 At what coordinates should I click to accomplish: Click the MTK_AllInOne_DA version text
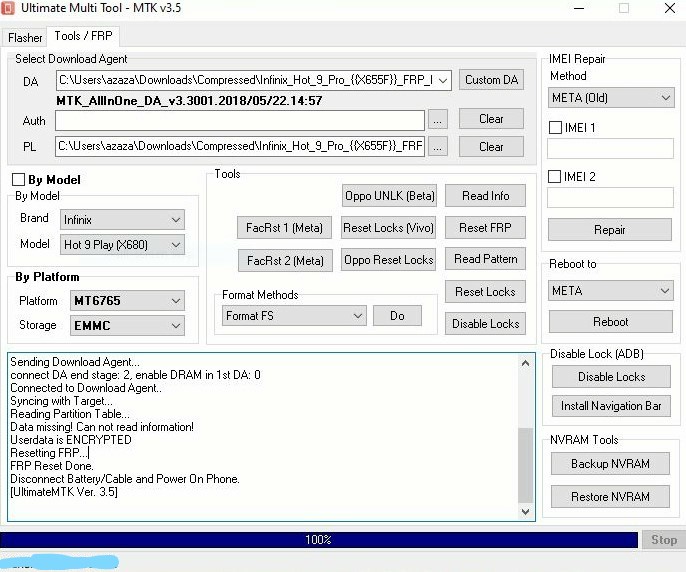point(189,101)
